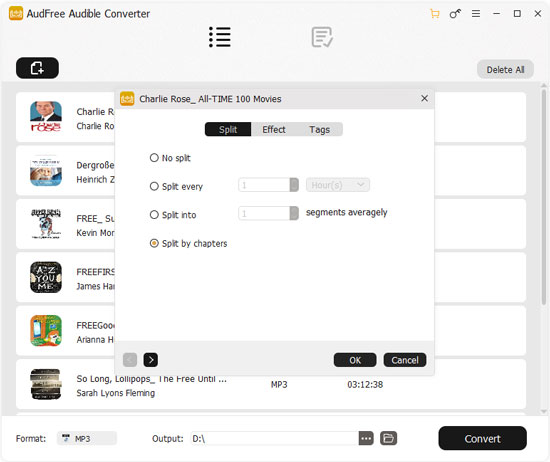Go to previous audiobook with left arrow
This screenshot has height=462, width=550.
[x=130, y=360]
